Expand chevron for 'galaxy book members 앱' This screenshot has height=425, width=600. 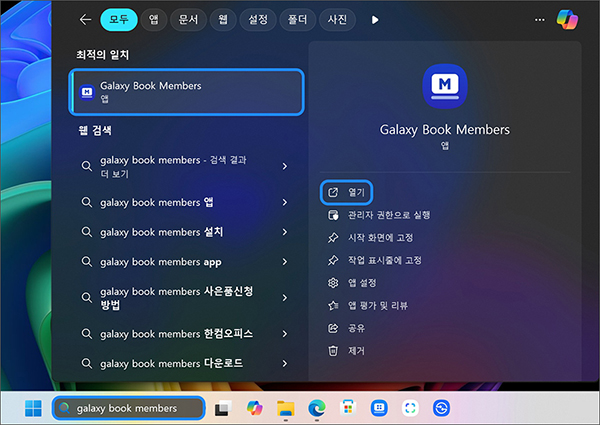tap(285, 202)
